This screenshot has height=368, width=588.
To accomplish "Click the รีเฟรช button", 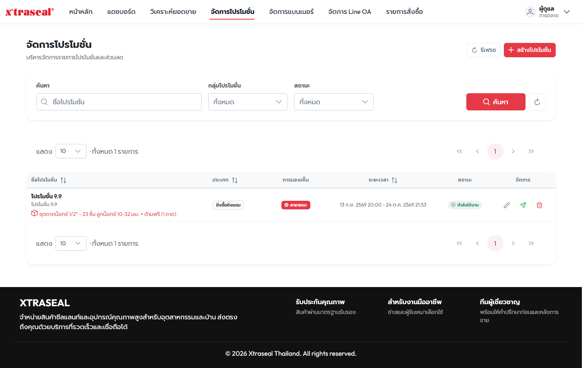I will [484, 50].
